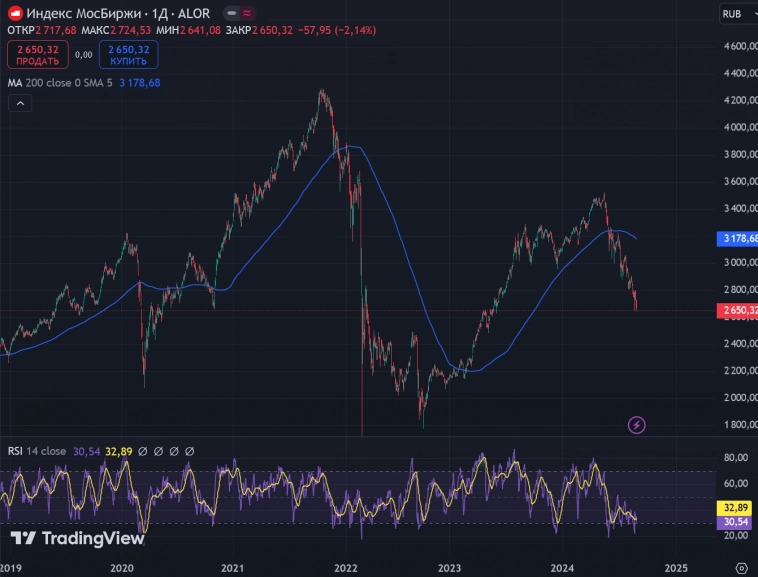
Task: Click the blue 3 178,68 MA price label
Action: (738, 239)
